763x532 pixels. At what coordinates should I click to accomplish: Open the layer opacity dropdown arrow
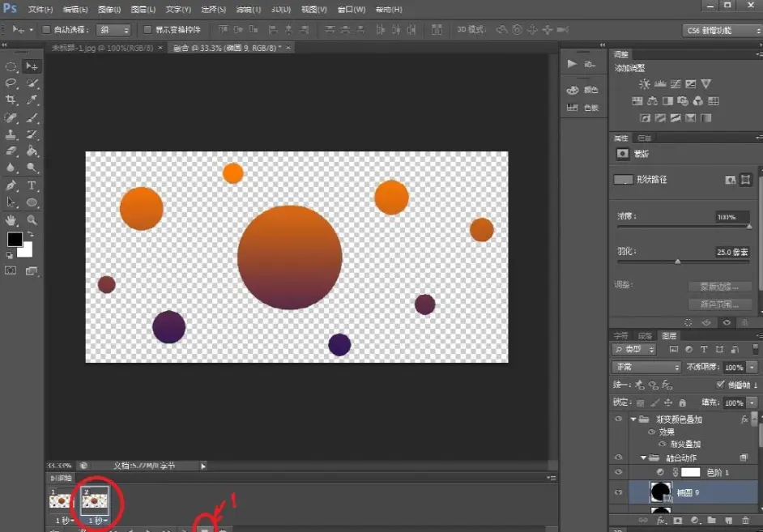coord(753,367)
